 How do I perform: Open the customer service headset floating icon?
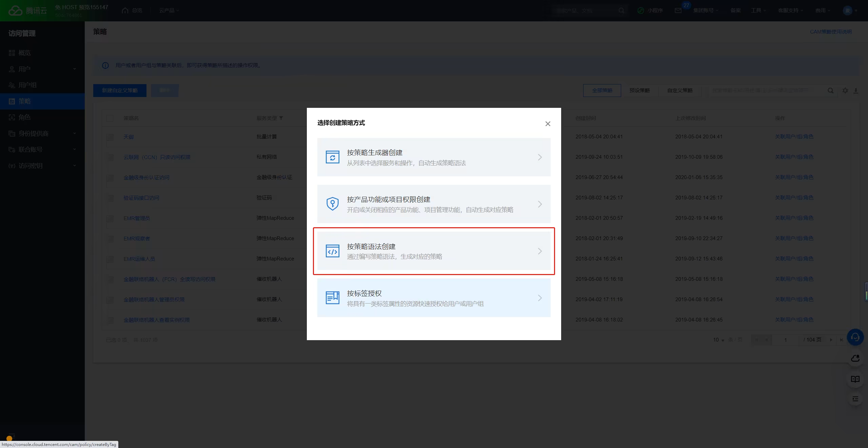855,337
